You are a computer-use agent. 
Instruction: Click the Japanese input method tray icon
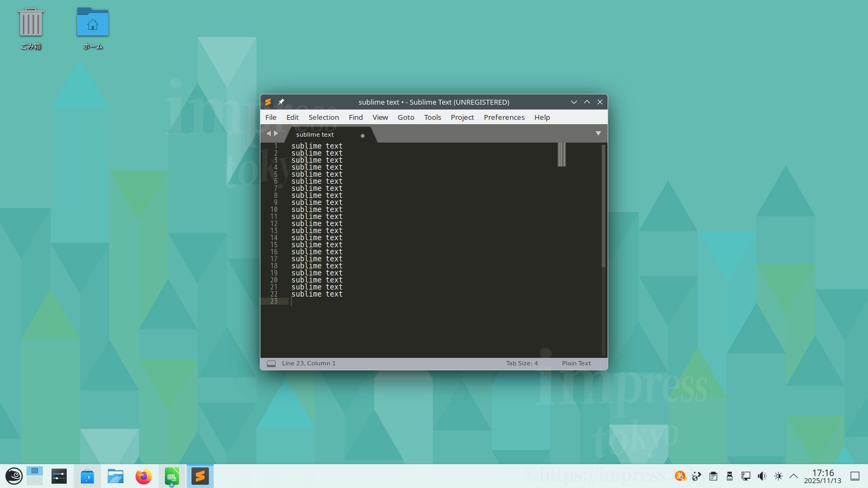tap(680, 476)
